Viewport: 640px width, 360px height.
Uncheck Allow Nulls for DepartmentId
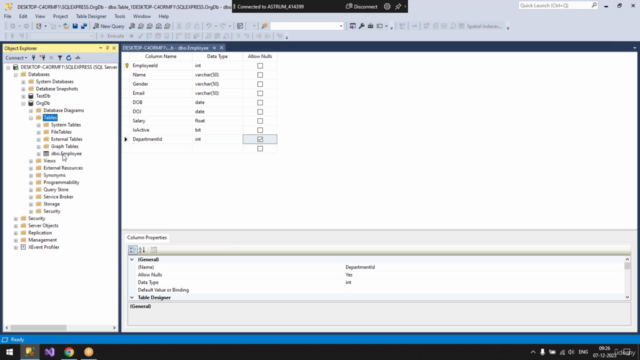coord(260,139)
